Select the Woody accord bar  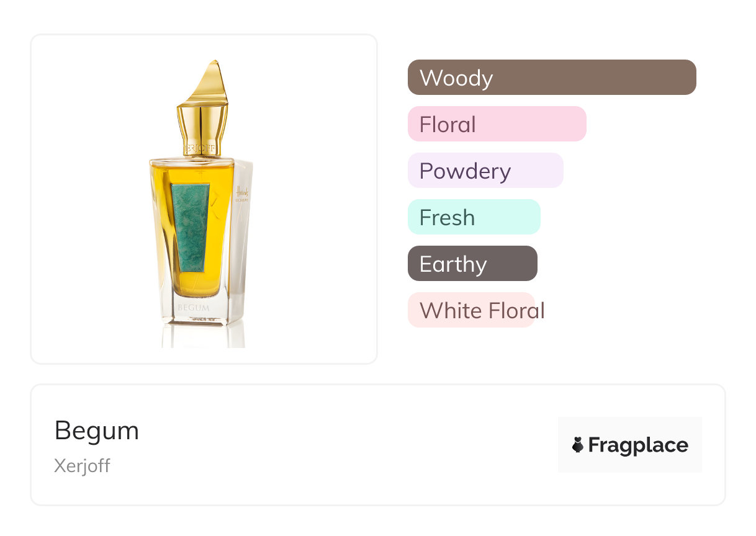click(x=552, y=78)
